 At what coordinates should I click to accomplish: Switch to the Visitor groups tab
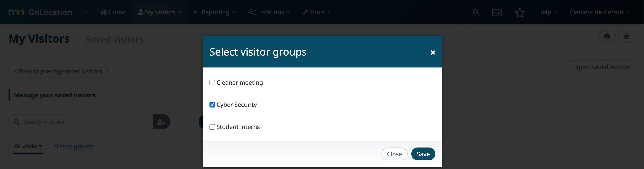tap(74, 146)
